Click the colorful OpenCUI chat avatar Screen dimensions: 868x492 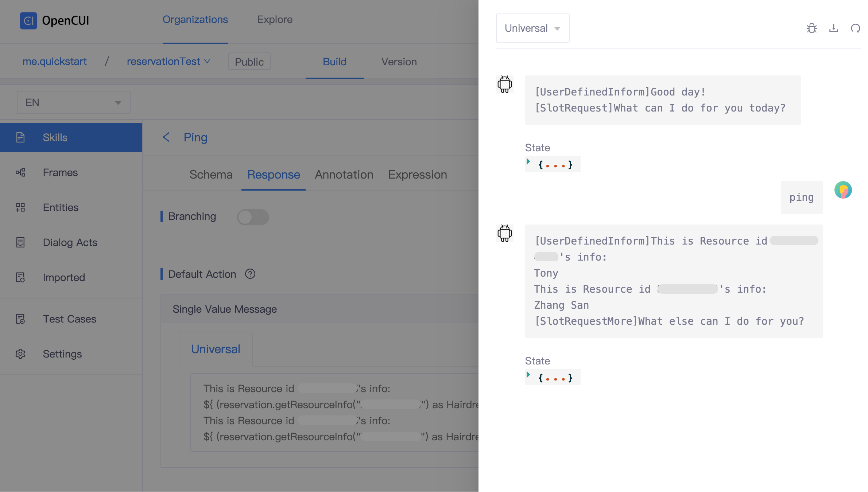pos(843,190)
